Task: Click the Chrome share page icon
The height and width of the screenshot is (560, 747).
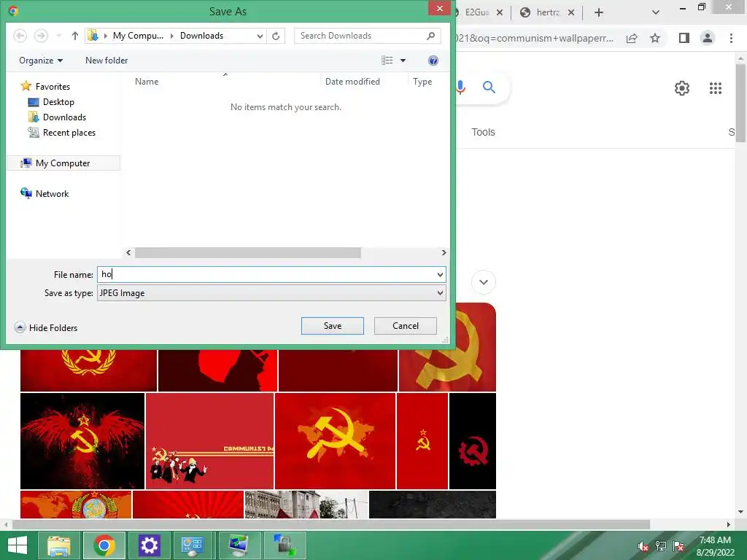Action: 632,38
